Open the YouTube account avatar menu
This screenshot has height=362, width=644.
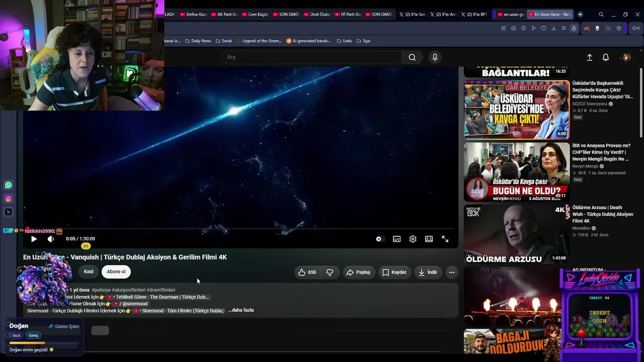[625, 57]
